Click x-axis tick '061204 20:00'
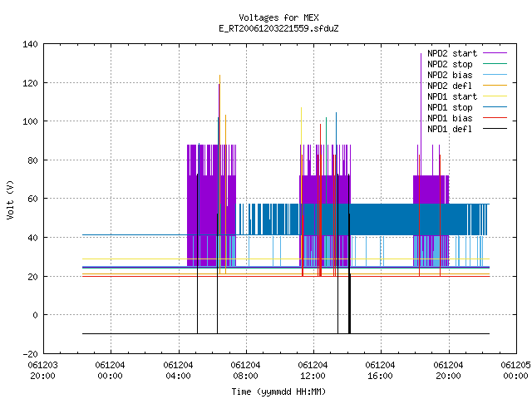 pyautogui.click(x=448, y=371)
